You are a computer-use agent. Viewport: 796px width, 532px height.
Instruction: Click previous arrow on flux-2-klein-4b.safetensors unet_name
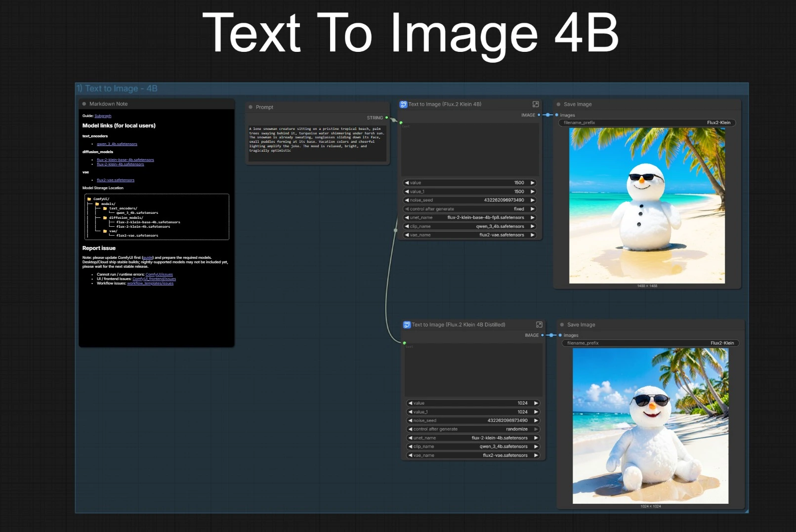pyautogui.click(x=410, y=438)
